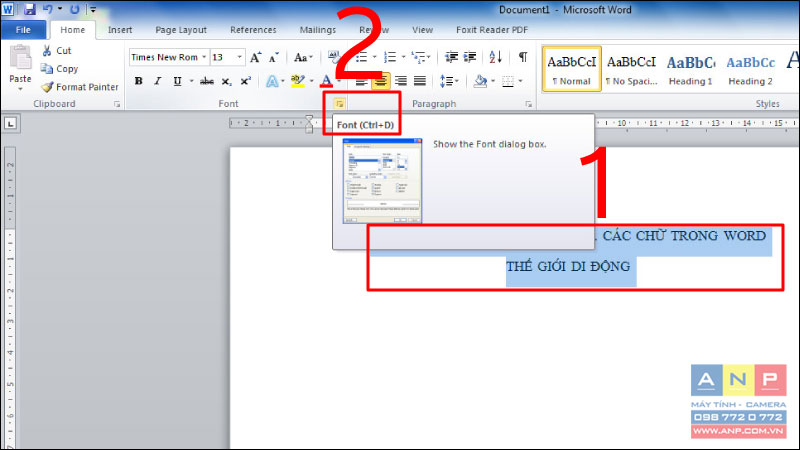Toggle Strikethrough formatting
The image size is (800, 450).
(207, 81)
